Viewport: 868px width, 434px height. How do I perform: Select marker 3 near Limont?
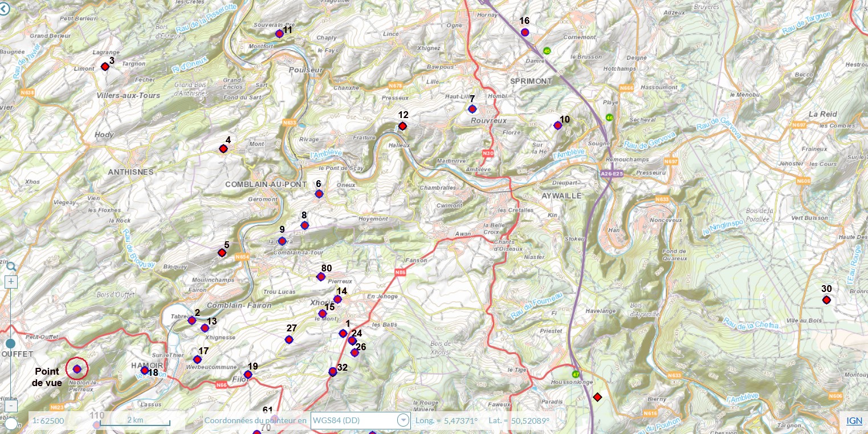(105, 67)
